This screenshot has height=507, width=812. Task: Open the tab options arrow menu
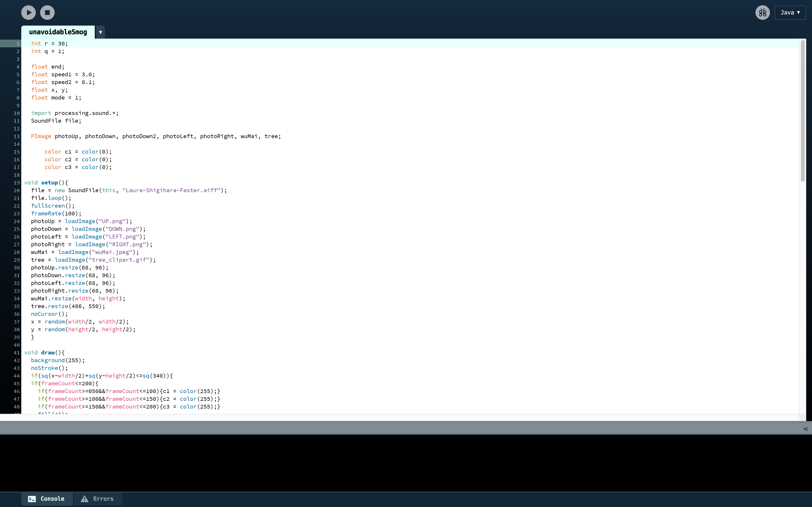pos(100,32)
